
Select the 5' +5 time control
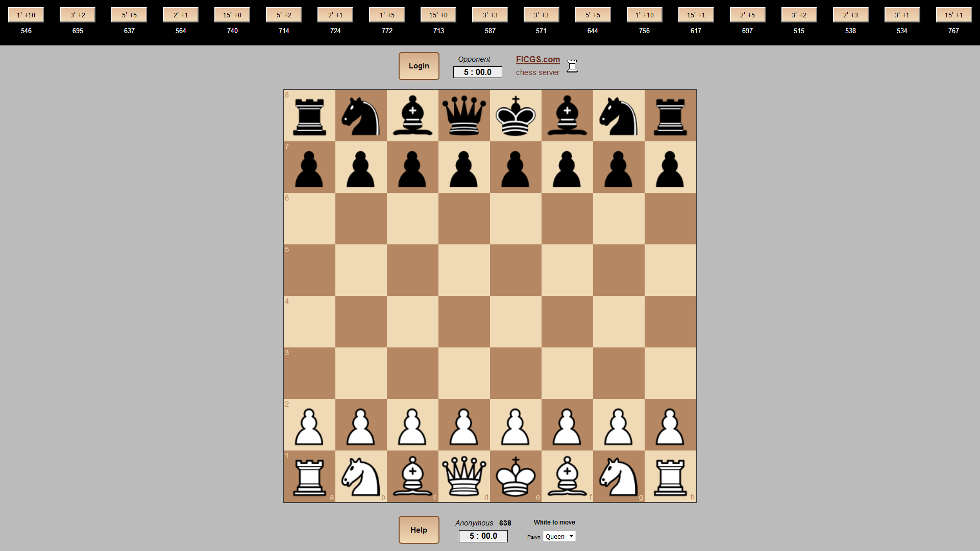click(129, 15)
